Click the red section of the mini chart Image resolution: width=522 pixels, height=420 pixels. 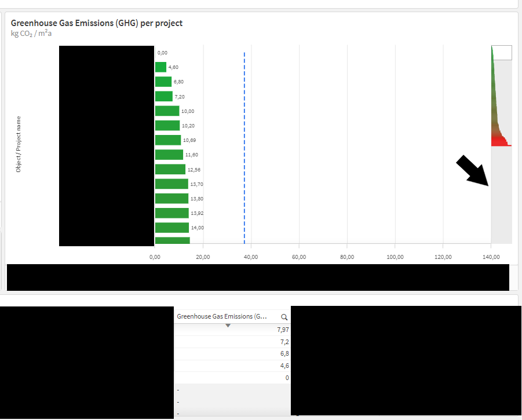pyautogui.click(x=500, y=141)
